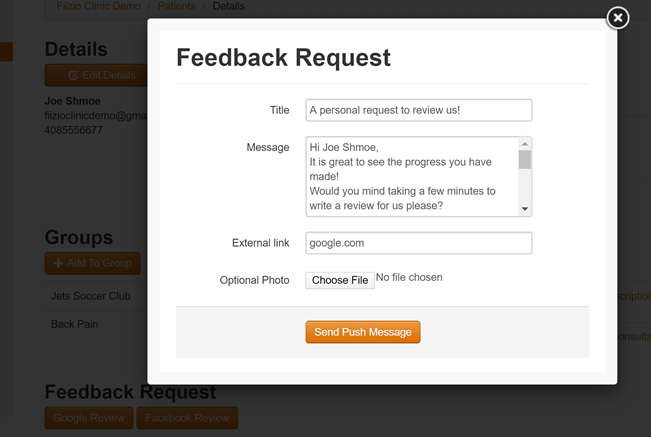Screen dimensions: 651x437
Task: Click the patient's email address
Action: (x=96, y=116)
